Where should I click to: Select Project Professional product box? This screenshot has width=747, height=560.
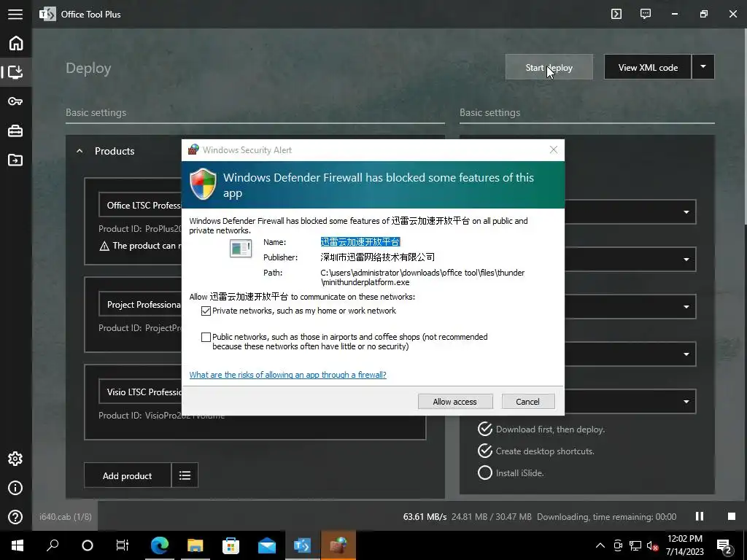tap(139, 304)
